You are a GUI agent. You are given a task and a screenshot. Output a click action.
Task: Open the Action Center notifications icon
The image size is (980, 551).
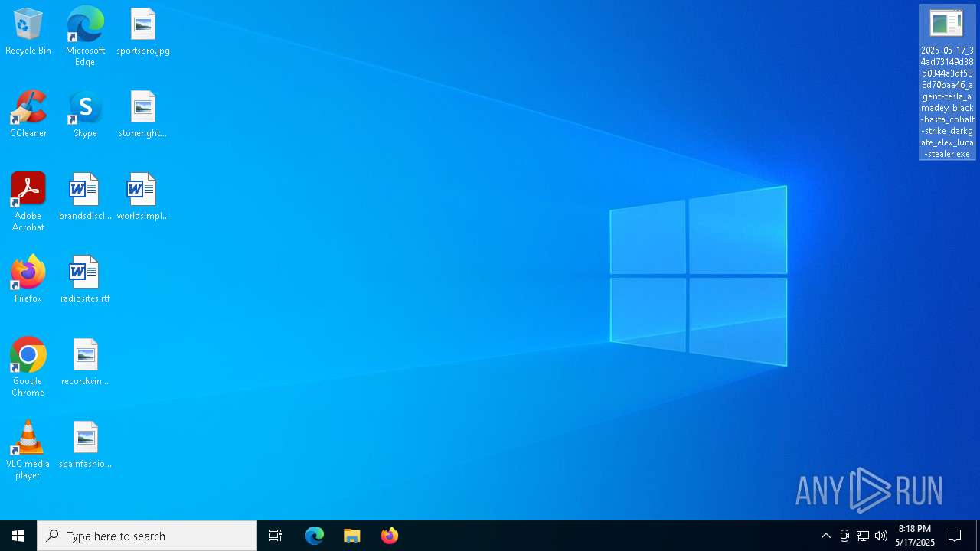[955, 536]
